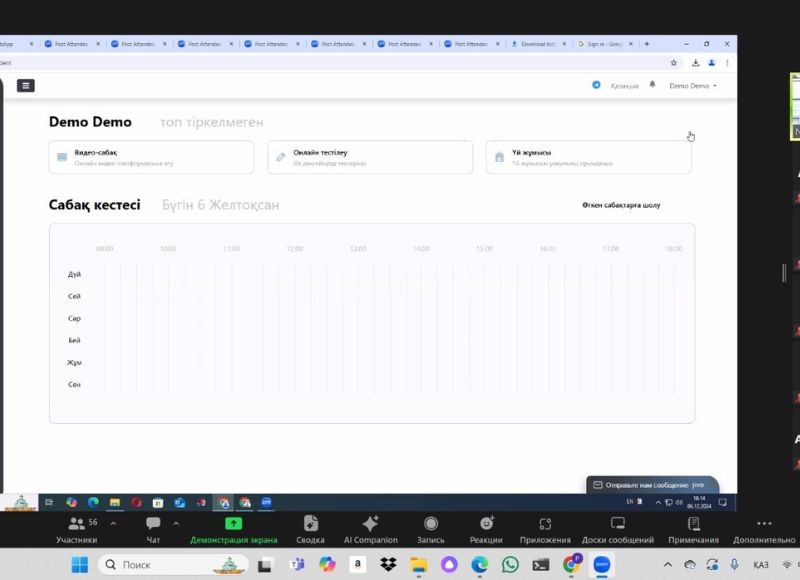Open the notifications bell
800x580 pixels.
tap(652, 85)
